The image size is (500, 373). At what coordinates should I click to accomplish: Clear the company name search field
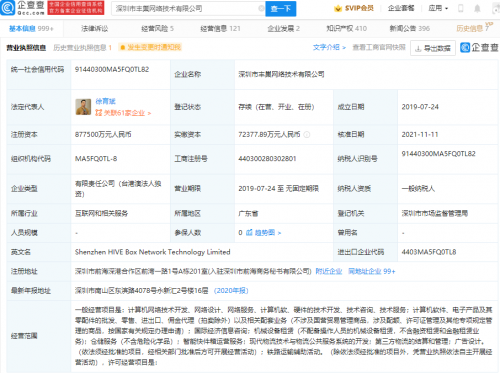coord(261,9)
